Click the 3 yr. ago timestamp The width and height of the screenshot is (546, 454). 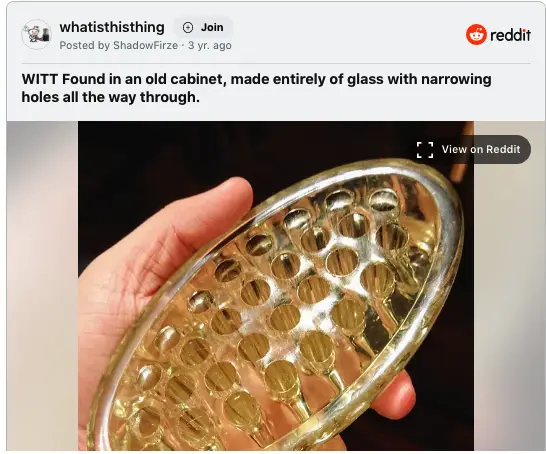[x=210, y=45]
